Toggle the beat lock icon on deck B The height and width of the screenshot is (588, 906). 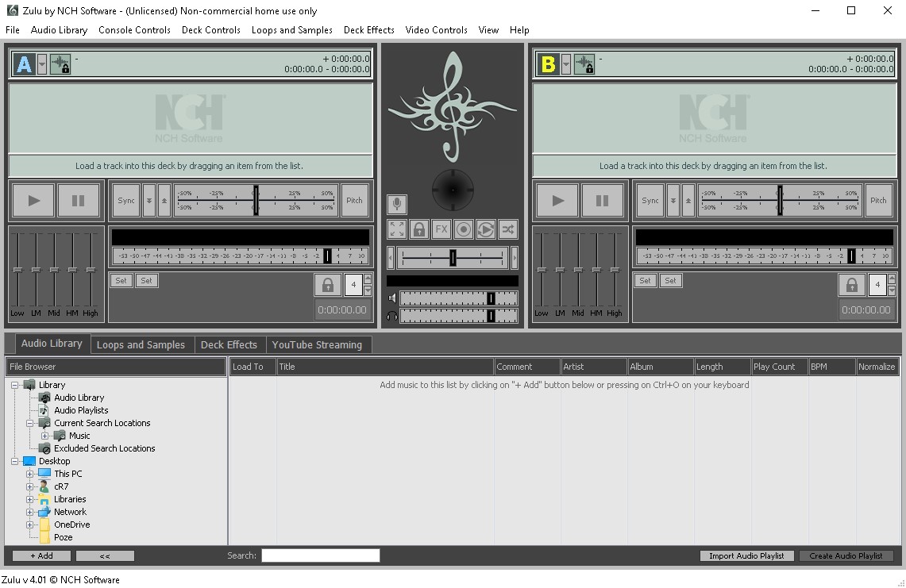pos(852,284)
